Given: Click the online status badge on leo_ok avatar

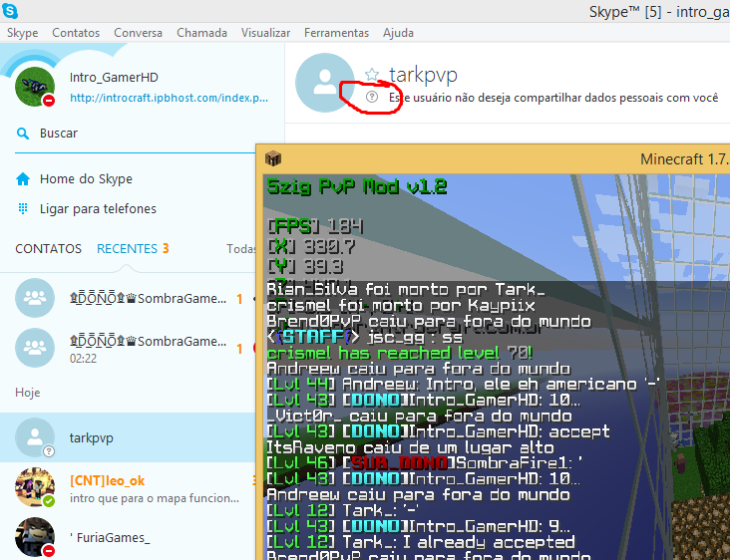Looking at the screenshot, I should 49,501.
